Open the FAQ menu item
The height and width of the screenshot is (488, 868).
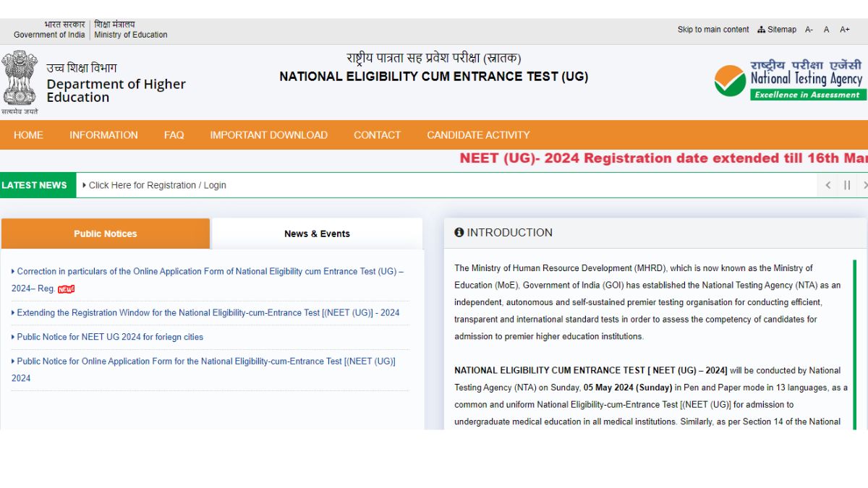[174, 135]
